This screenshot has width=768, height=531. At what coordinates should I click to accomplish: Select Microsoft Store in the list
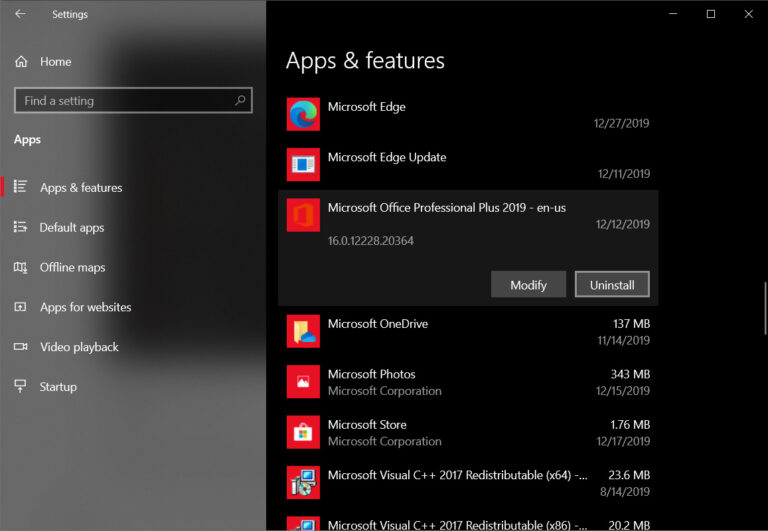[x=468, y=432]
